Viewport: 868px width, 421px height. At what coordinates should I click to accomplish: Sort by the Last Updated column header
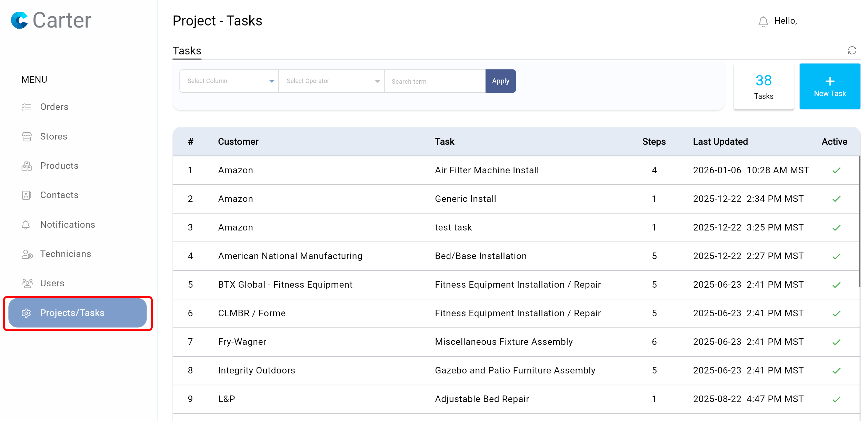click(x=720, y=142)
